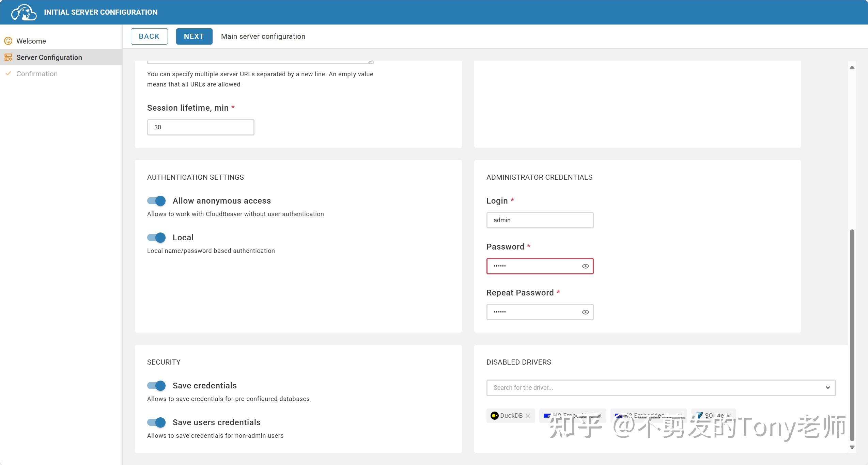This screenshot has height=465, width=868.
Task: Show the Password field characters
Action: (x=585, y=266)
